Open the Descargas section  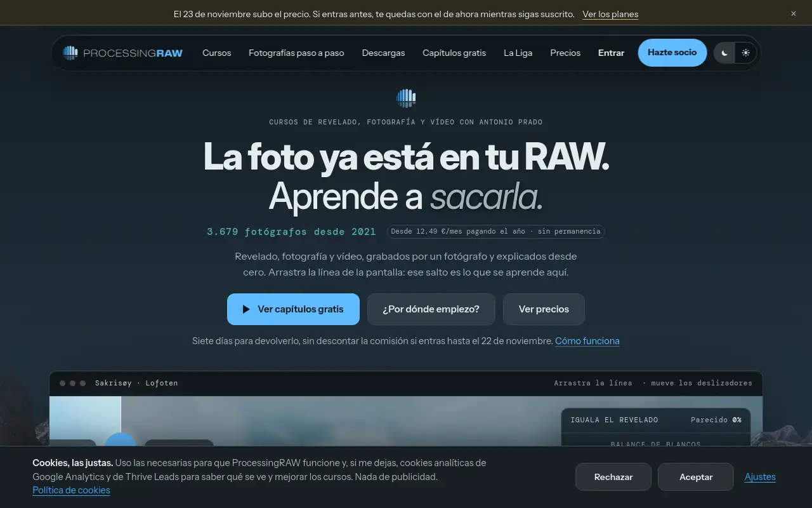pos(383,53)
